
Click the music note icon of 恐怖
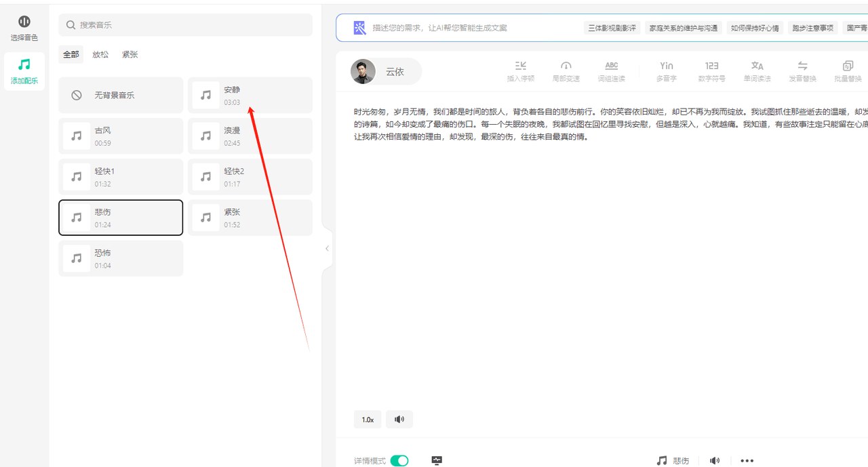click(x=77, y=258)
